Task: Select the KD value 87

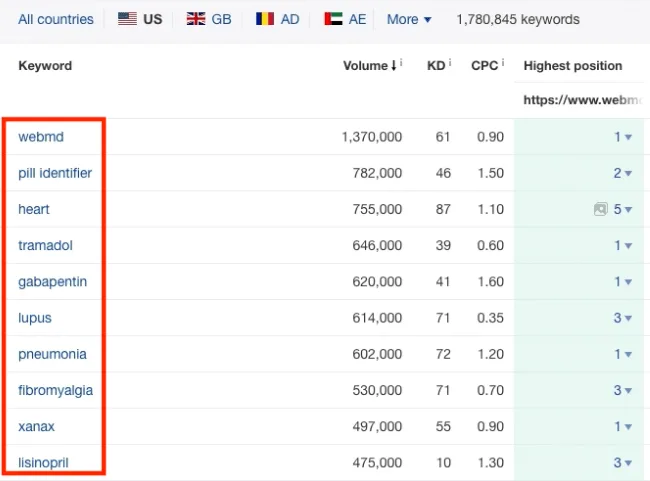Action: pos(443,209)
